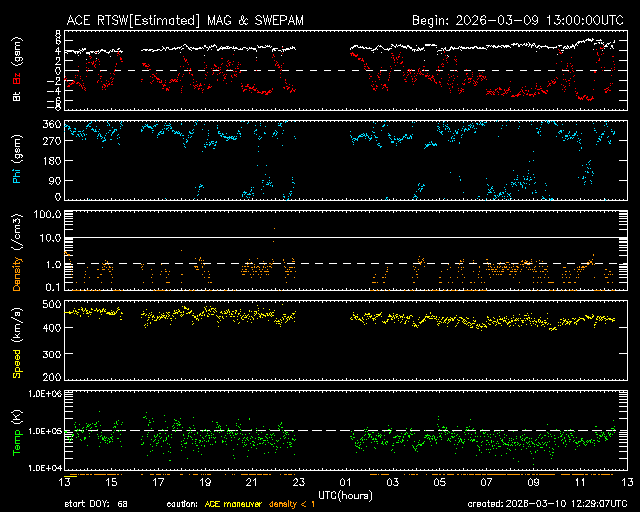Click the orange density < 1 legend text

pyautogui.click(x=292, y=504)
